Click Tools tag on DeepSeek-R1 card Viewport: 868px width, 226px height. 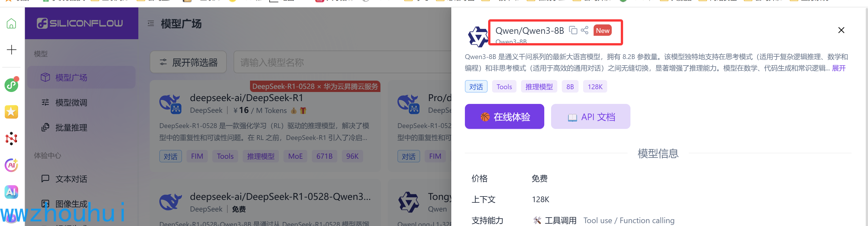225,156
